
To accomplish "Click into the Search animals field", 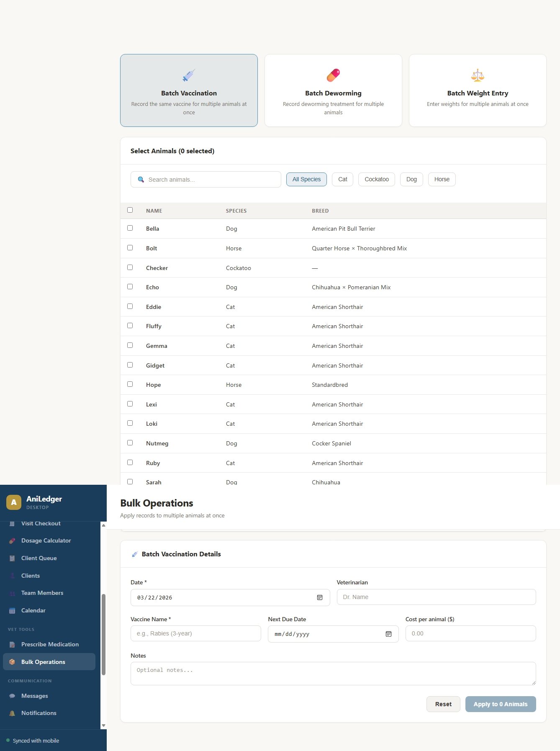I will tap(211, 180).
